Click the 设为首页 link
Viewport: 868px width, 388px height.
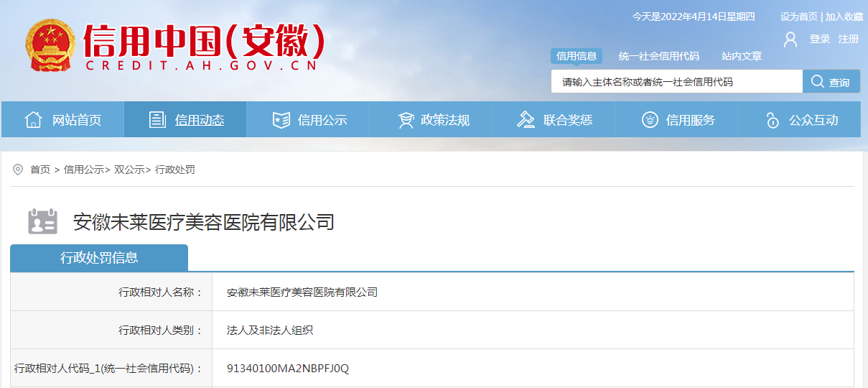[799, 17]
